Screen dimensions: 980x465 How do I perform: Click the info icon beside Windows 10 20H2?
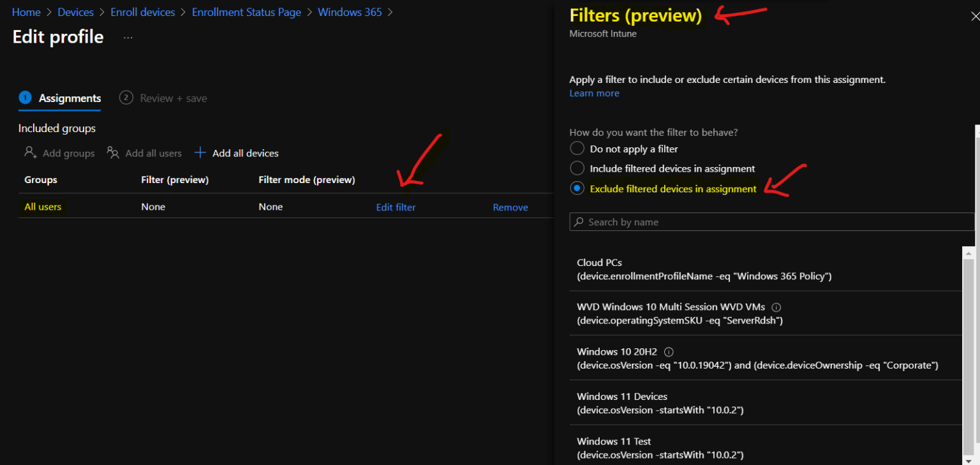(668, 351)
